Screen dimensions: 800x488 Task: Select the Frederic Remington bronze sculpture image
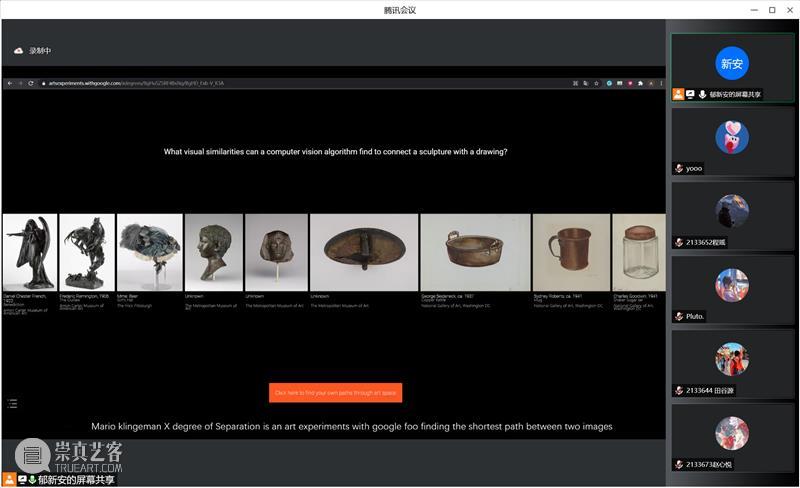[87, 252]
